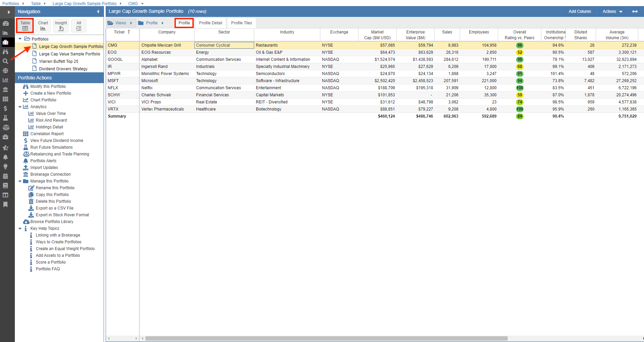The image size is (644, 342).
Task: Click the flask simulations icon in the sidebar
Action: pyautogui.click(x=5, y=118)
